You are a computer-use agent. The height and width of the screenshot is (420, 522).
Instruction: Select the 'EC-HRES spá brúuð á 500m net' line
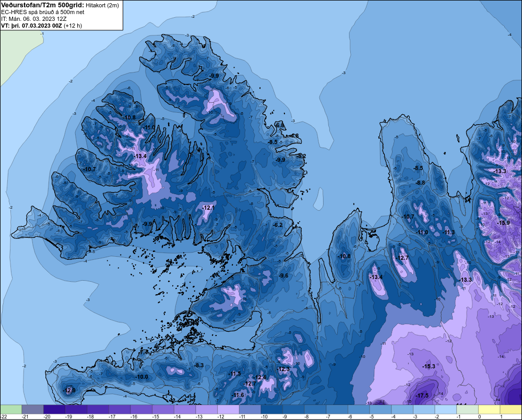tap(43, 12)
